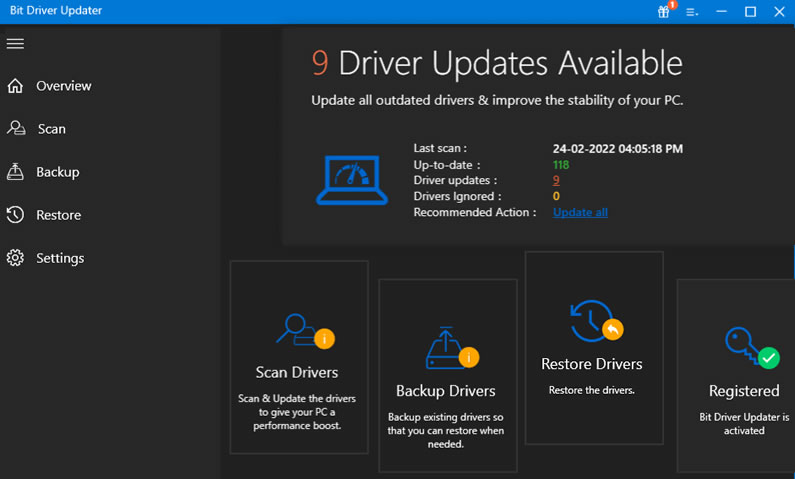
Task: Click the Scan Drivers card title
Action: pos(297,372)
